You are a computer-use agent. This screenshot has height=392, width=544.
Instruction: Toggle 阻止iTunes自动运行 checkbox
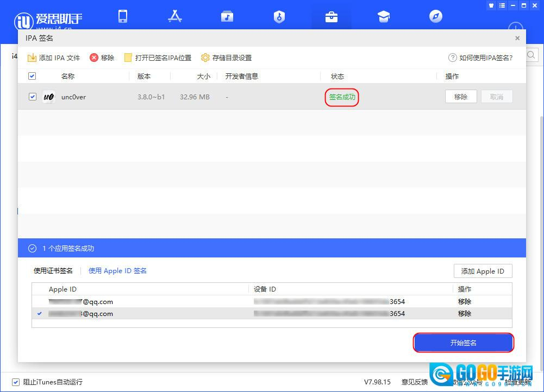(x=16, y=382)
